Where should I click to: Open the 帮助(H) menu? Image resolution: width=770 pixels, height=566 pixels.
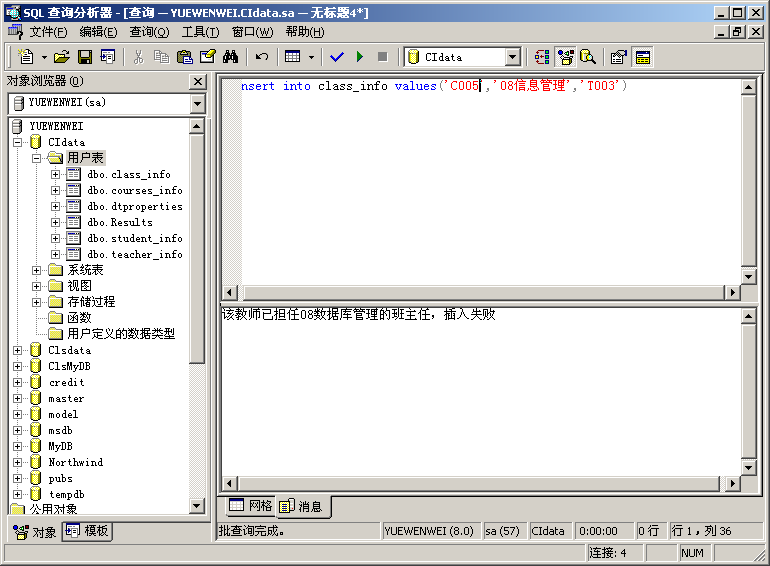tap(305, 32)
